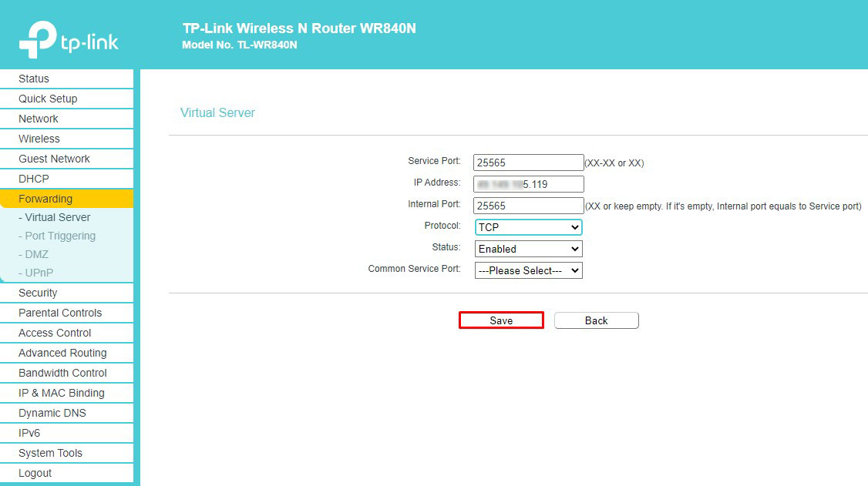
Task: Click the IP Address field
Action: coord(529,184)
